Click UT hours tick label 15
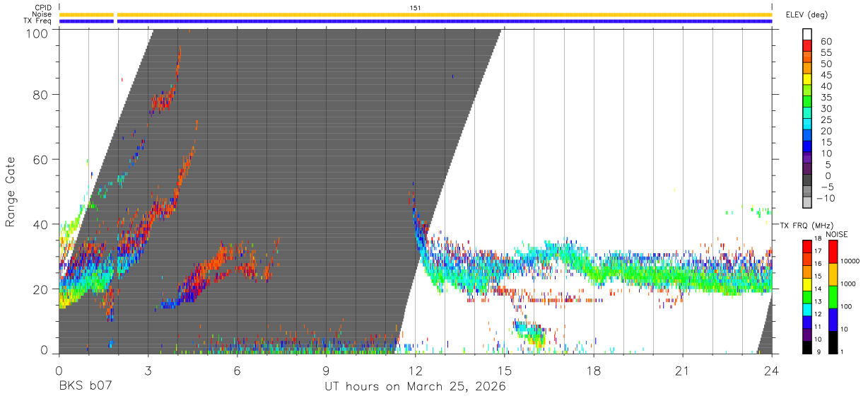The image size is (868, 401). click(x=505, y=370)
